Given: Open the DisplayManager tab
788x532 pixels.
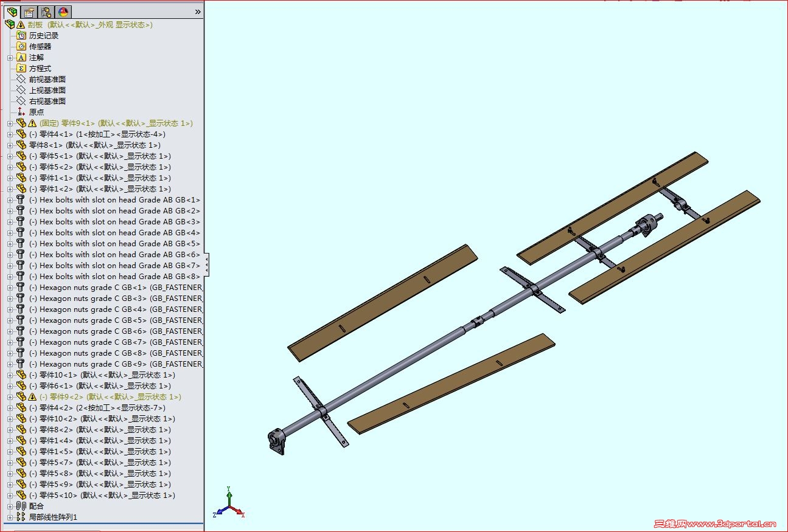Looking at the screenshot, I should [63, 12].
